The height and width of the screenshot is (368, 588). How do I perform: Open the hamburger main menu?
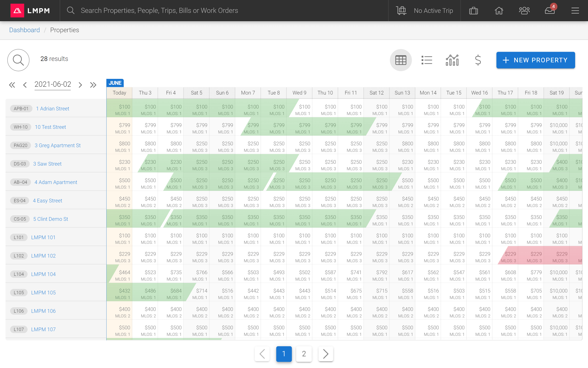[x=575, y=11]
